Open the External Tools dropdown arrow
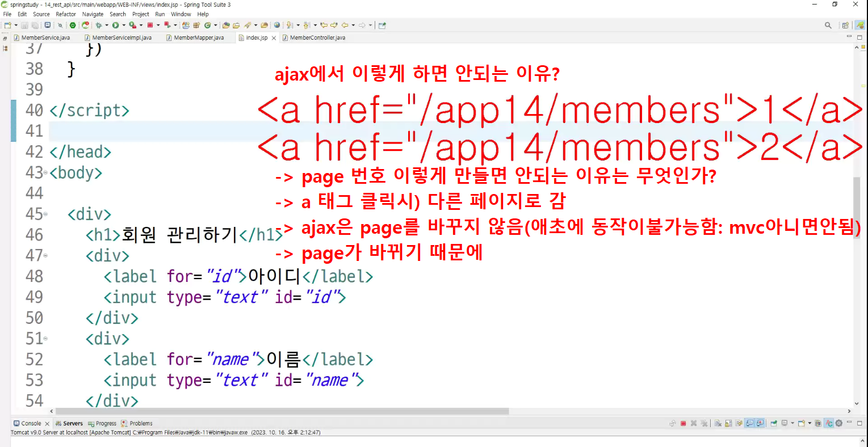 (x=141, y=25)
